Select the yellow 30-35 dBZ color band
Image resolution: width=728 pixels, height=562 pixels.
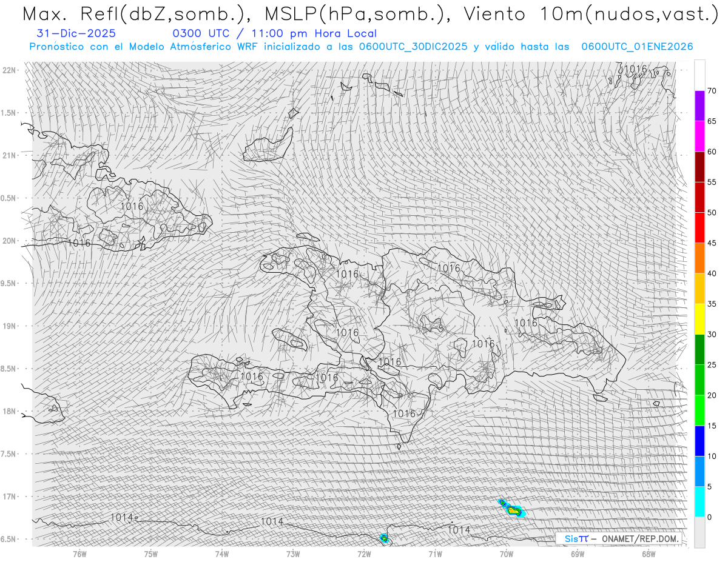pyautogui.click(x=699, y=319)
